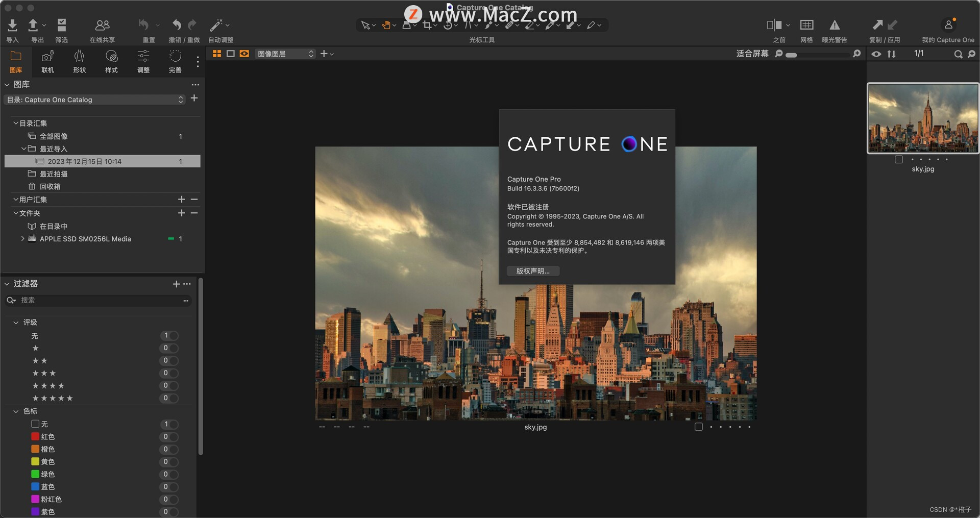
Task: Switch to the 形状 shape tab
Action: pos(80,61)
